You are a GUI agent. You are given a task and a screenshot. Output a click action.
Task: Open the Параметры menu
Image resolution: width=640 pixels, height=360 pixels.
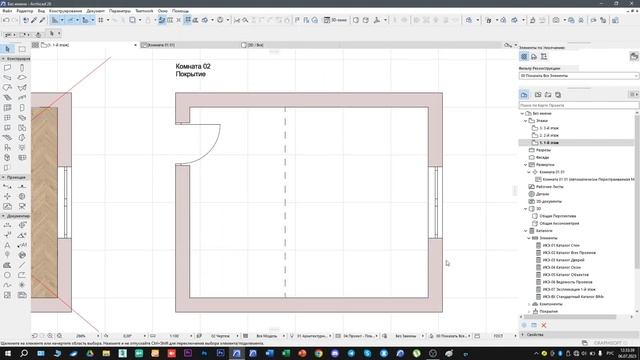(x=120, y=11)
